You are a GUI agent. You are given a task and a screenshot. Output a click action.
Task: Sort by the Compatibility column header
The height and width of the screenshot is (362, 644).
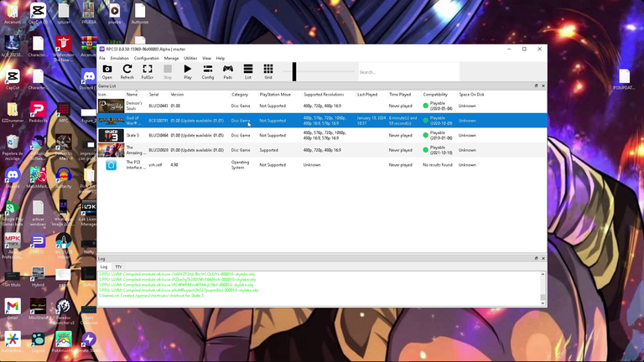point(435,95)
